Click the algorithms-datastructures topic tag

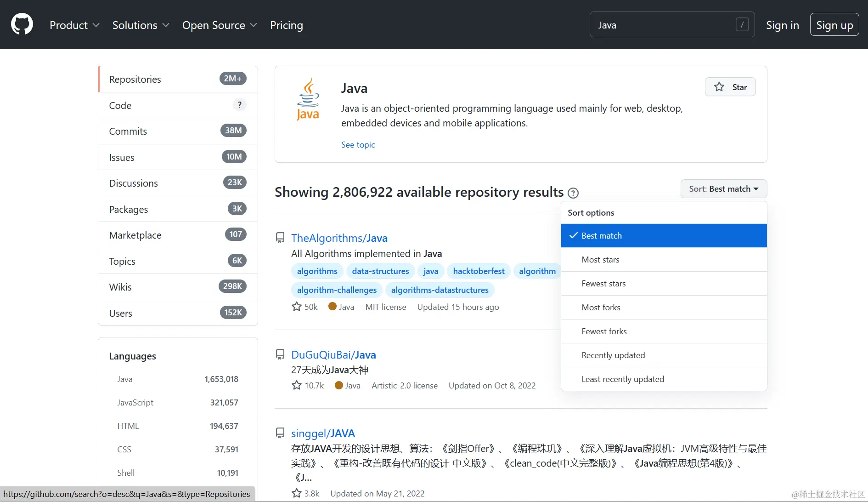(440, 290)
